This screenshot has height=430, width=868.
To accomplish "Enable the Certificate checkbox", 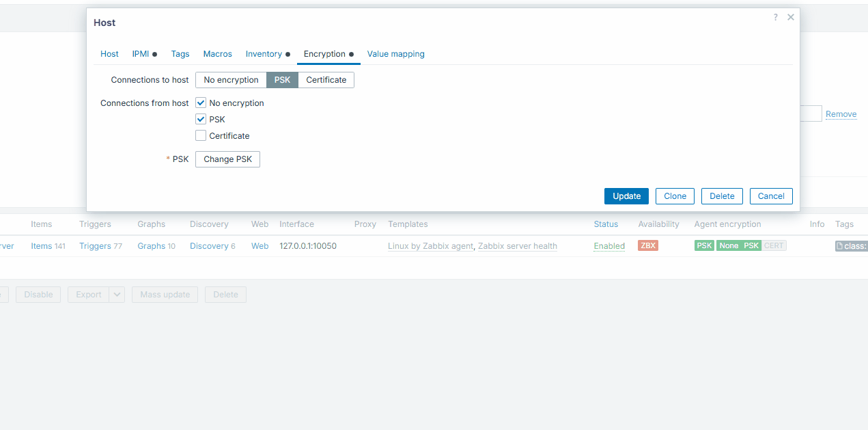I will pyautogui.click(x=201, y=136).
